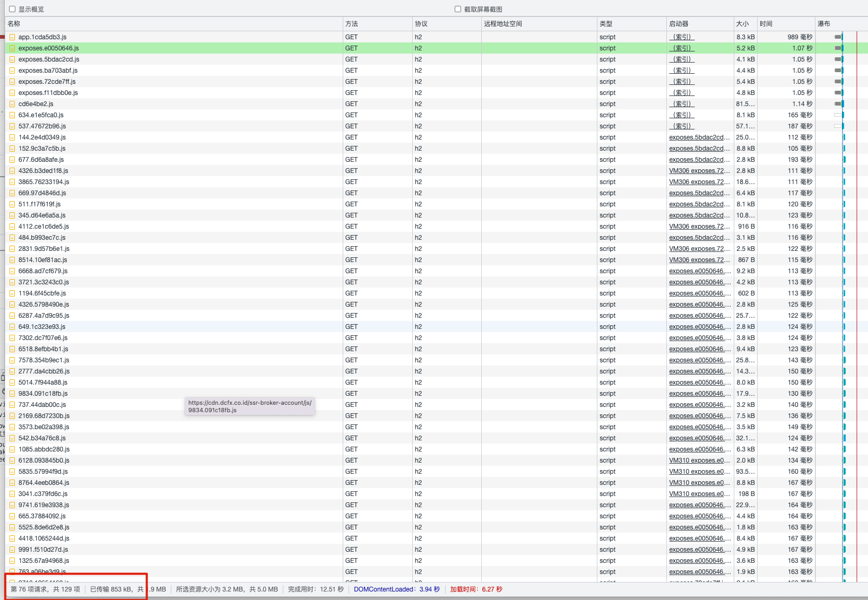
Task: Click script file icon of 6668.ad7cf679.js
Action: (12, 271)
